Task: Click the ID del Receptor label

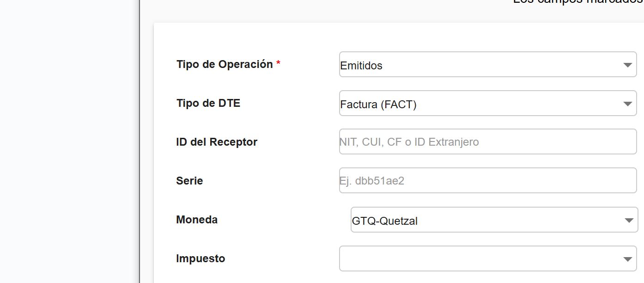Action: 216,142
